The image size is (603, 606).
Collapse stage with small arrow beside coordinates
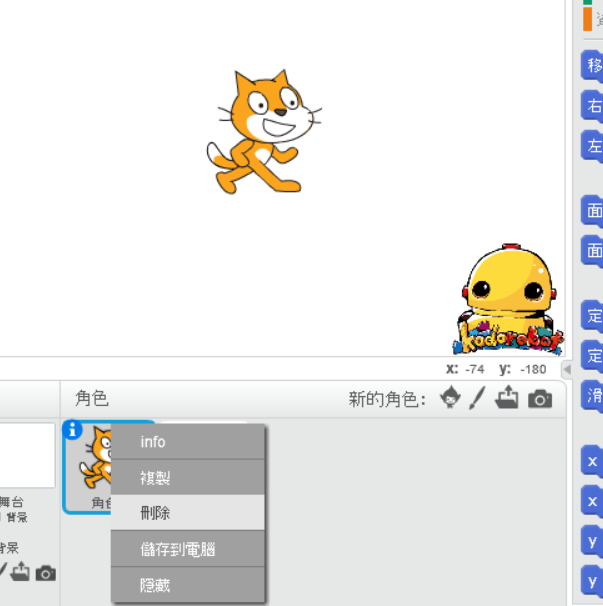567,369
